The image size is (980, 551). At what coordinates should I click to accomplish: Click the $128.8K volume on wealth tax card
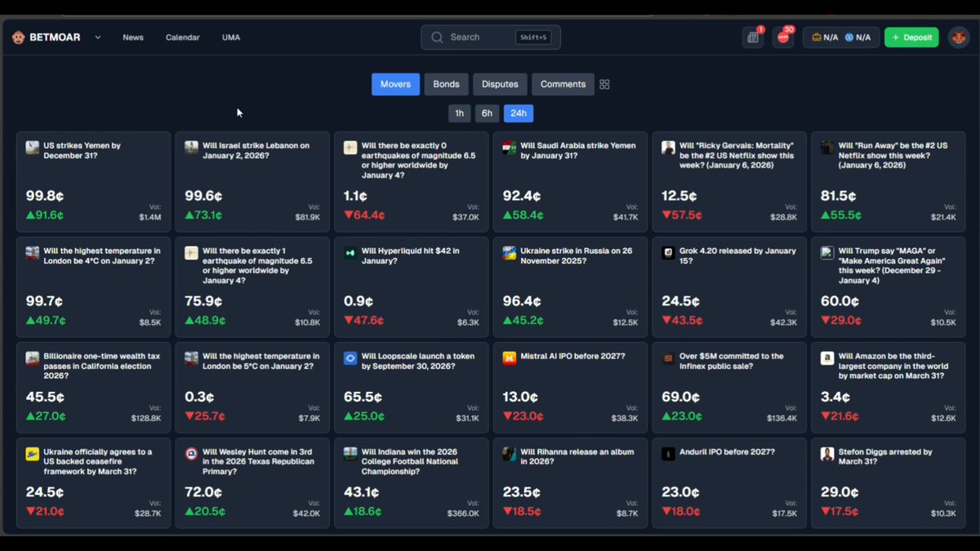[146, 418]
